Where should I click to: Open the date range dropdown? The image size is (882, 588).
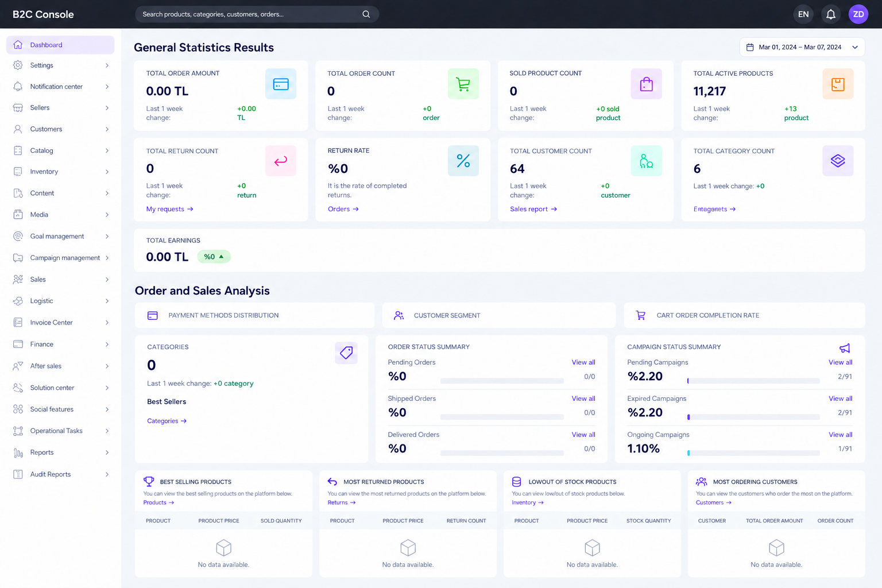[802, 47]
